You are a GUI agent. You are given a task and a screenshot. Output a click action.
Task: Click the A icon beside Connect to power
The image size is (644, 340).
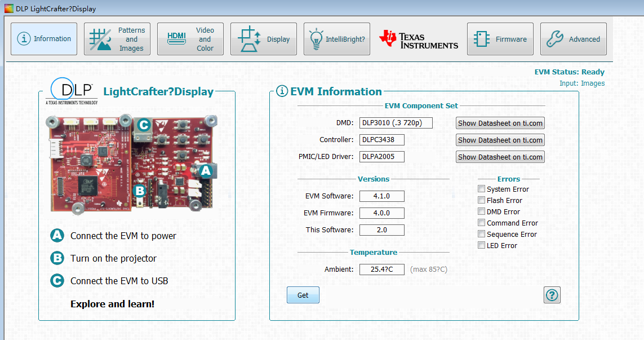pos(57,236)
